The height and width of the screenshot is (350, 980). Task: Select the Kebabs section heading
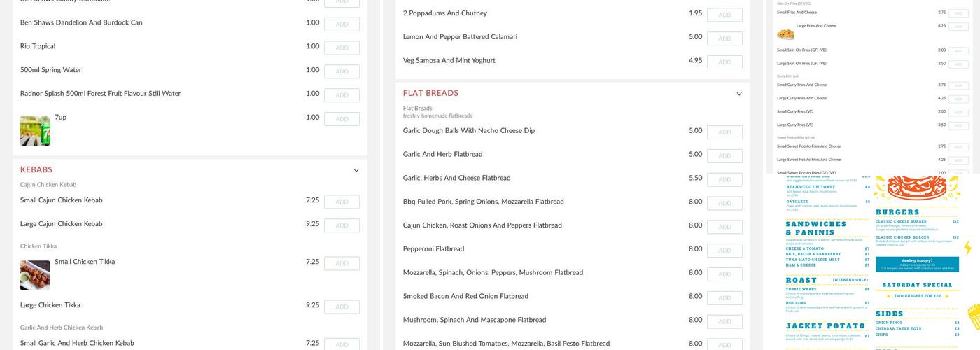click(x=36, y=170)
